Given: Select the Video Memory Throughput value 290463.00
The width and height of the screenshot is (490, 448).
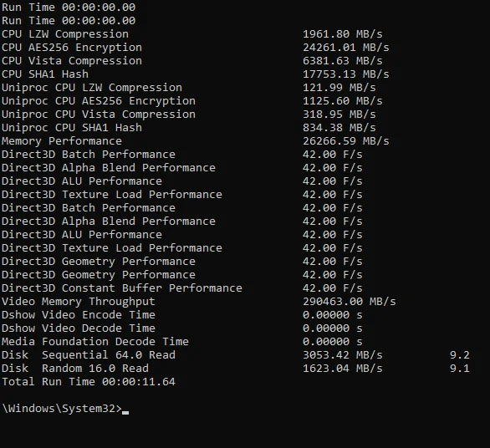Looking at the screenshot, I should pos(333,302).
